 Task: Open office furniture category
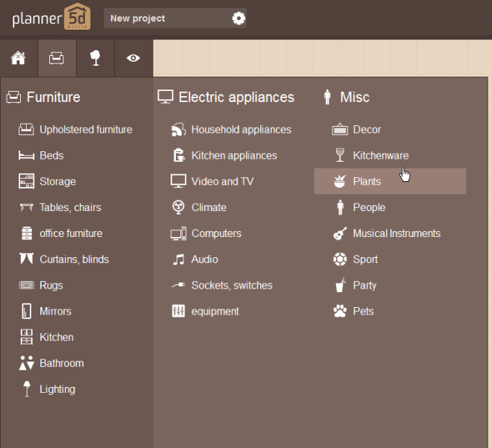71,233
